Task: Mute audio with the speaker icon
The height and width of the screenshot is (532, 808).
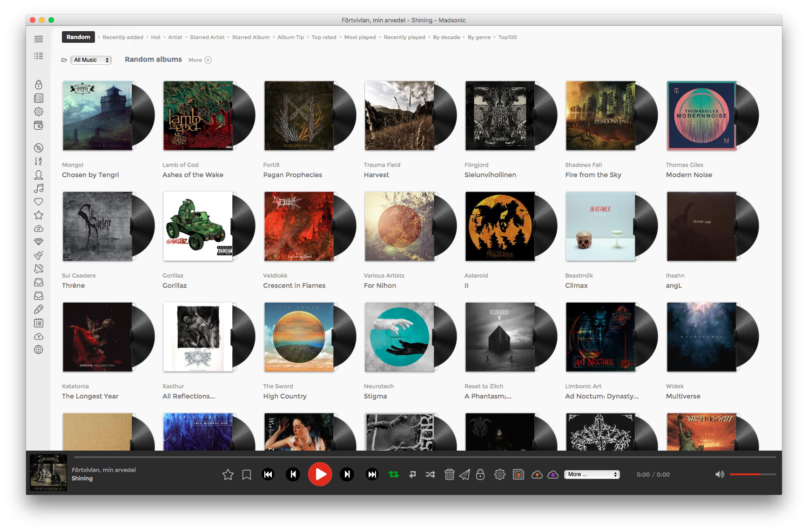Action: pos(720,474)
